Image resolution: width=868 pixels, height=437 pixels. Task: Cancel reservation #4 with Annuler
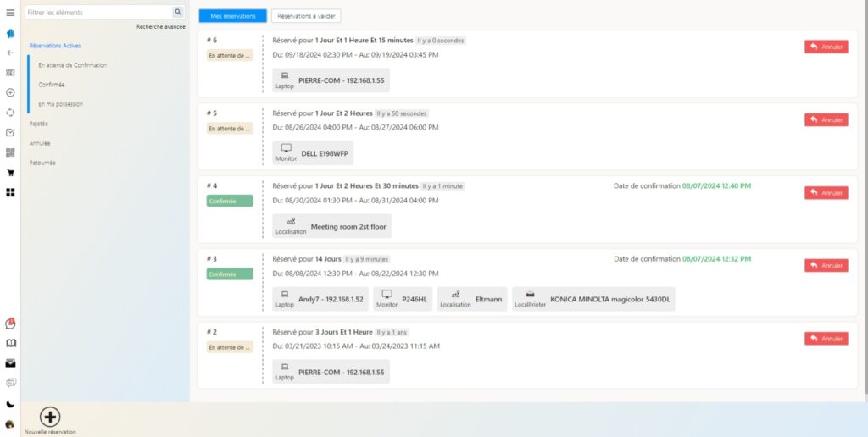coord(826,192)
